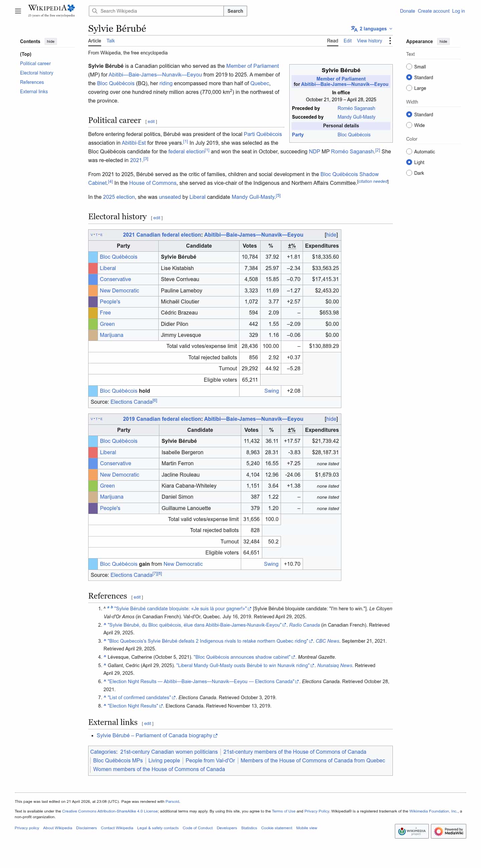Switch to the Talk tab
The width and height of the screenshot is (481, 868).
point(111,41)
